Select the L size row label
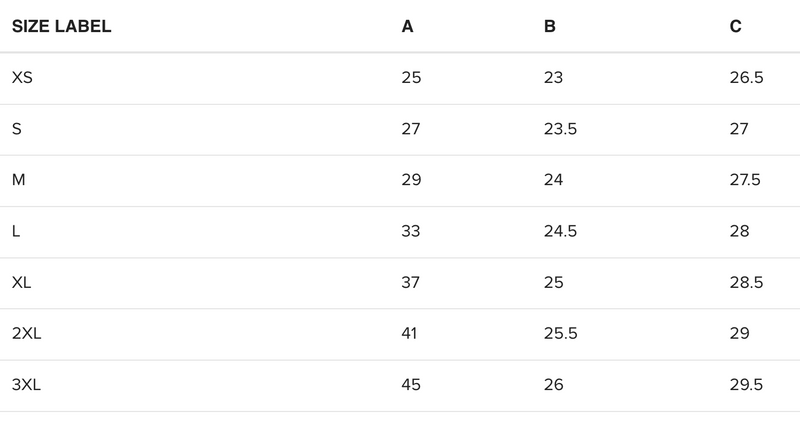Screen dimensions: 800x427 pos(16,232)
